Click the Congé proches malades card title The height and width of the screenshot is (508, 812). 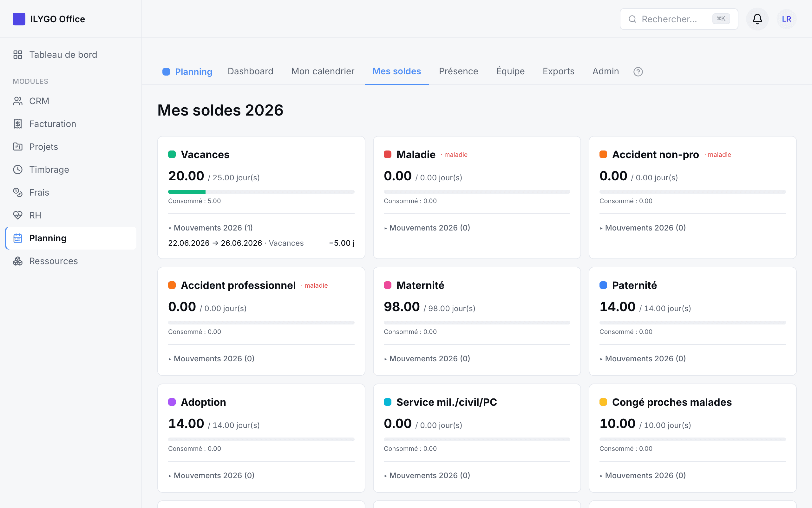672,402
